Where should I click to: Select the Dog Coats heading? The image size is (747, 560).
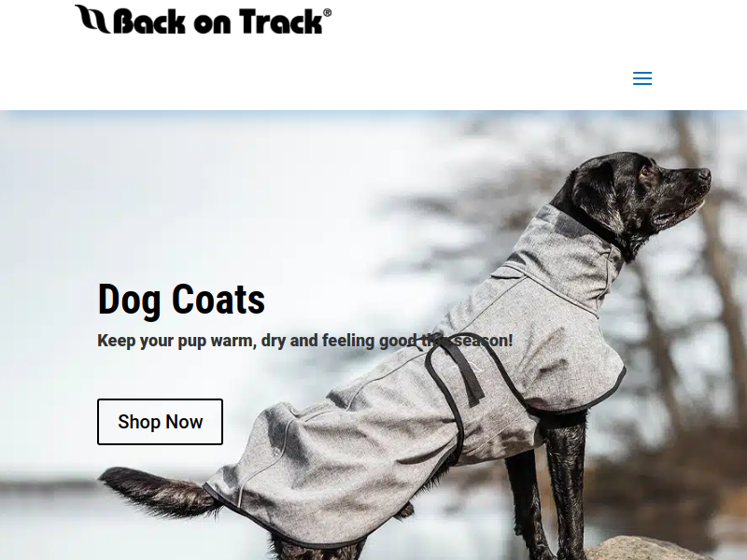click(x=181, y=300)
